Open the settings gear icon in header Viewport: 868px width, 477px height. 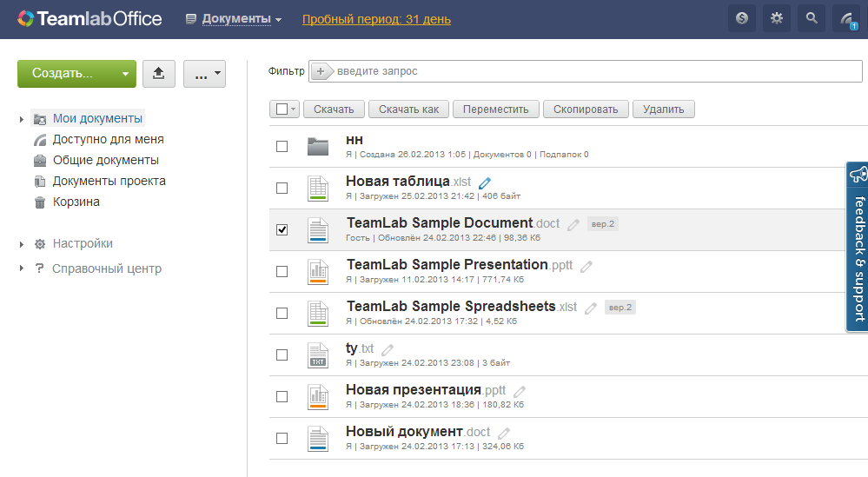point(777,18)
